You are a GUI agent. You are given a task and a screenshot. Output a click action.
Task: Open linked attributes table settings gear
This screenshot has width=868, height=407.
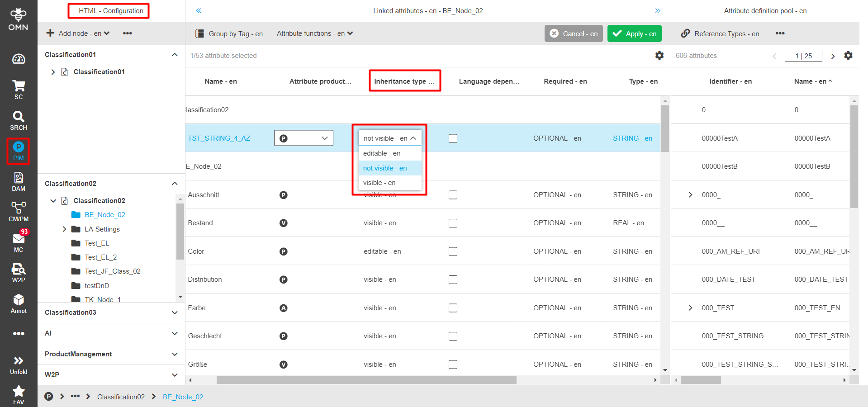[x=659, y=55]
